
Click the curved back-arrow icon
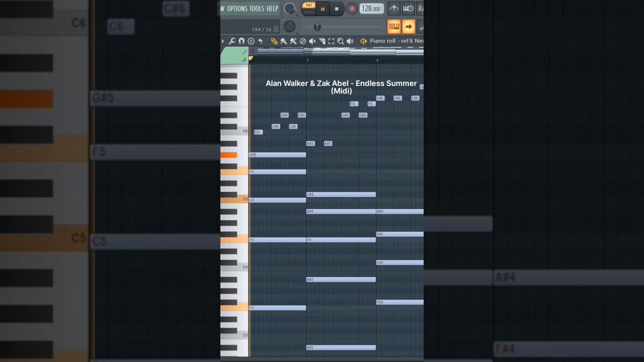click(260, 41)
